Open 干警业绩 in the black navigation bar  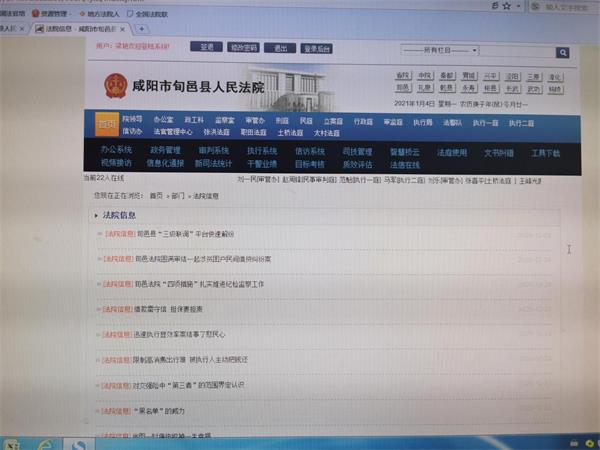click(x=262, y=164)
